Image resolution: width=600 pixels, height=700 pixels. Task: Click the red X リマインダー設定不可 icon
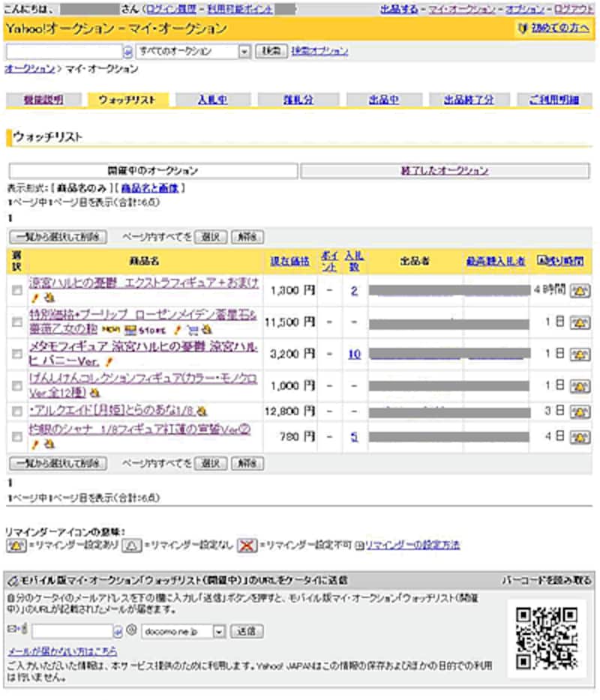click(x=247, y=545)
